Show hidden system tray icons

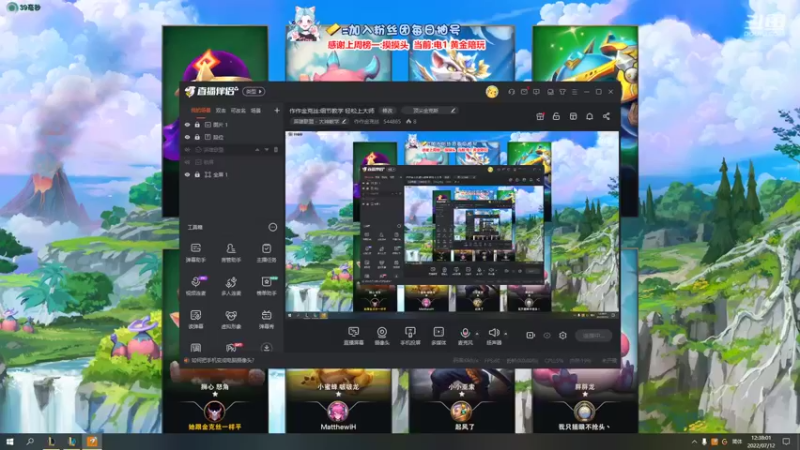coord(694,442)
